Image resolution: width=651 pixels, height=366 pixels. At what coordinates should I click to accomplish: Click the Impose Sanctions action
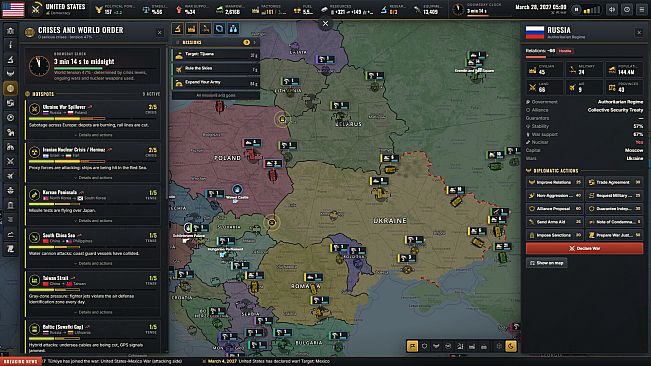(555, 235)
